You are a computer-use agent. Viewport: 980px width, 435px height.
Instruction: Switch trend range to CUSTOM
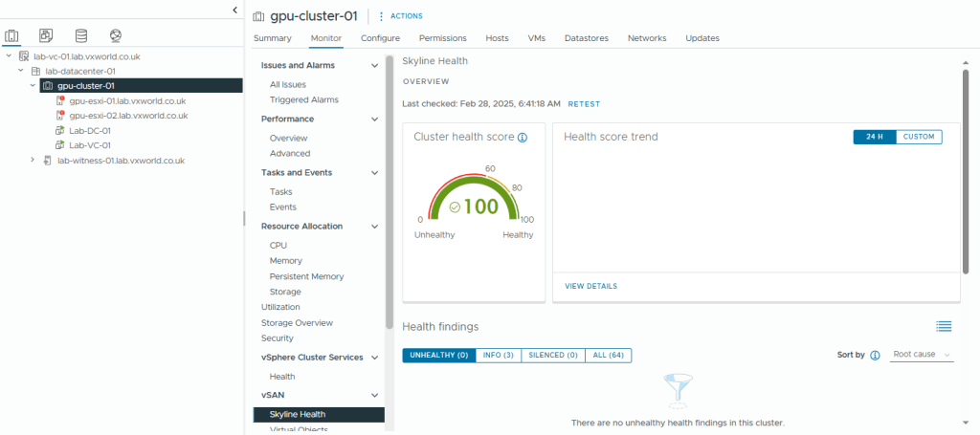click(919, 137)
